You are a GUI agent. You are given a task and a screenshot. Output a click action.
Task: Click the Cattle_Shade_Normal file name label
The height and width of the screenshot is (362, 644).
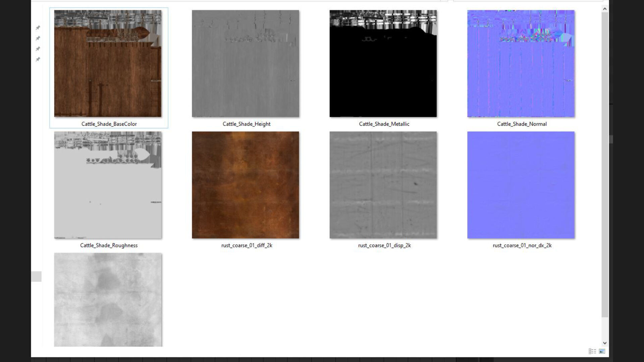(x=522, y=124)
